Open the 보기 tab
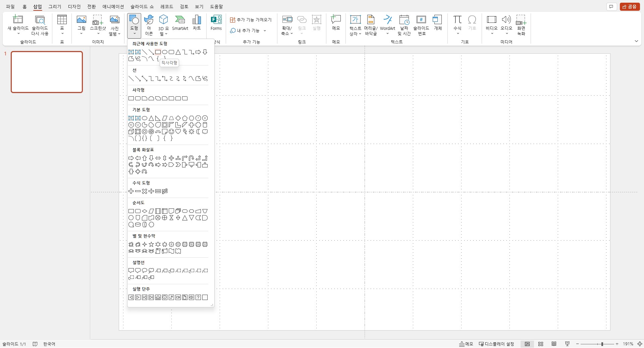This screenshot has width=644, height=348. [199, 6]
